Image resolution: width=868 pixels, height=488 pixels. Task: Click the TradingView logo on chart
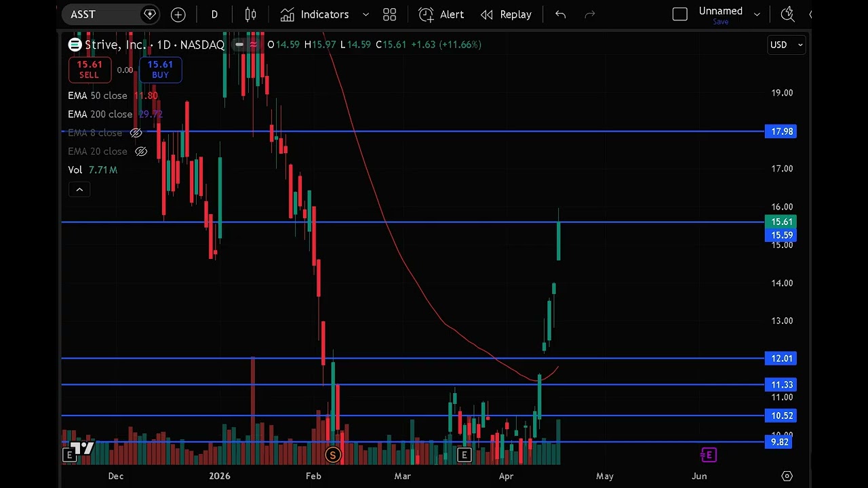pos(83,447)
